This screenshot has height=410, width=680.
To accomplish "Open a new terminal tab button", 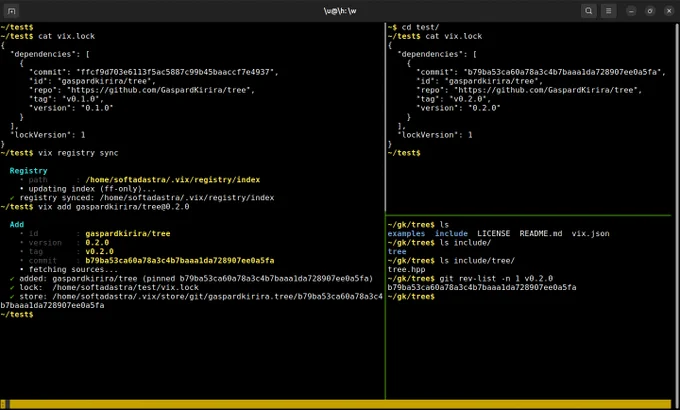I will click(11, 11).
